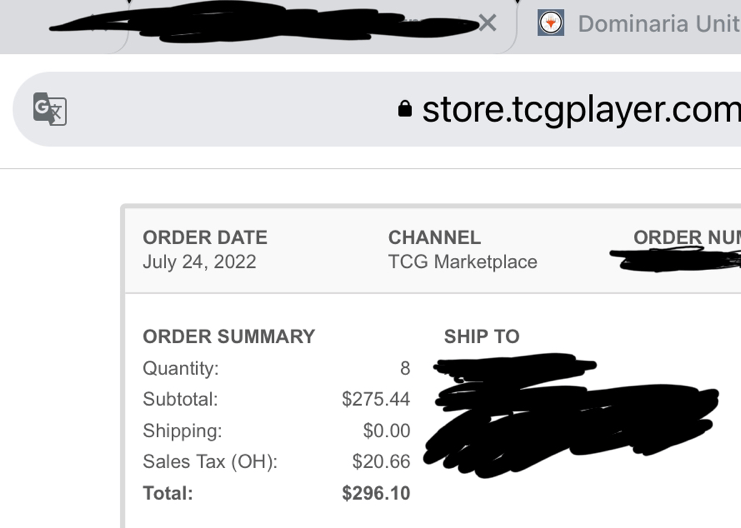Click the padlock site security icon

tap(405, 108)
